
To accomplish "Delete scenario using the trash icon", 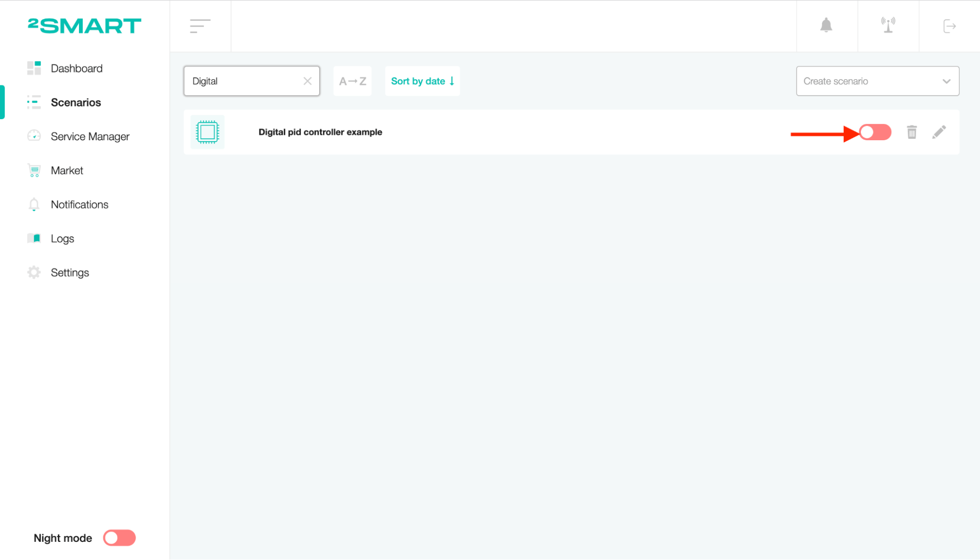I will [911, 132].
